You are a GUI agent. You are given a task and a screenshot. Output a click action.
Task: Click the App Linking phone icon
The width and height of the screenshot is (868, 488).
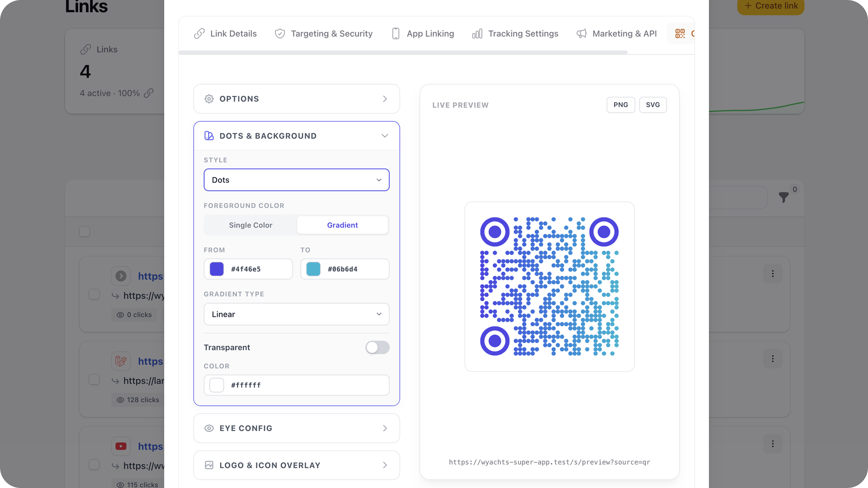pyautogui.click(x=396, y=34)
